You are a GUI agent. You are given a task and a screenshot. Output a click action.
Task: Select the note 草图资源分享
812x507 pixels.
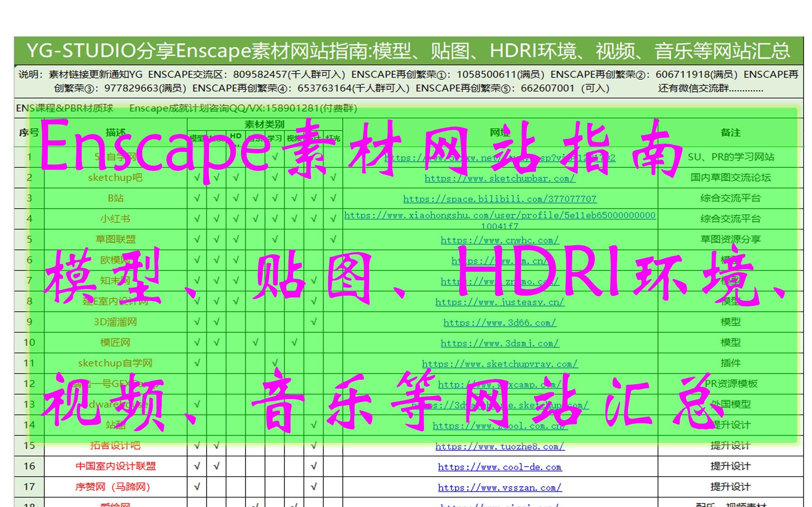pos(730,239)
